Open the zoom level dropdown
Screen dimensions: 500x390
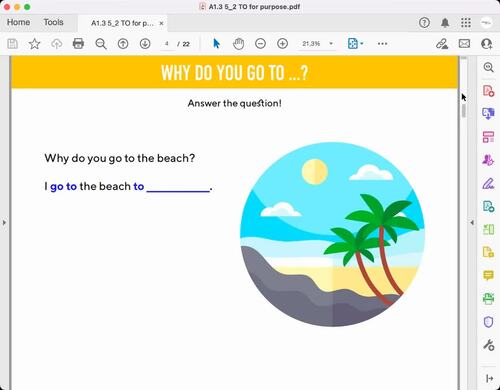point(331,44)
